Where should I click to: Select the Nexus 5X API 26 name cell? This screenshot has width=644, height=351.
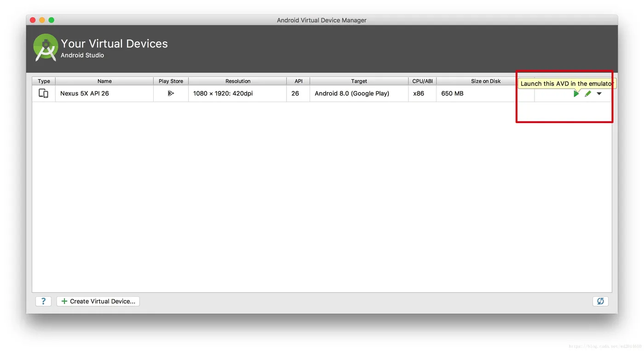(x=104, y=93)
